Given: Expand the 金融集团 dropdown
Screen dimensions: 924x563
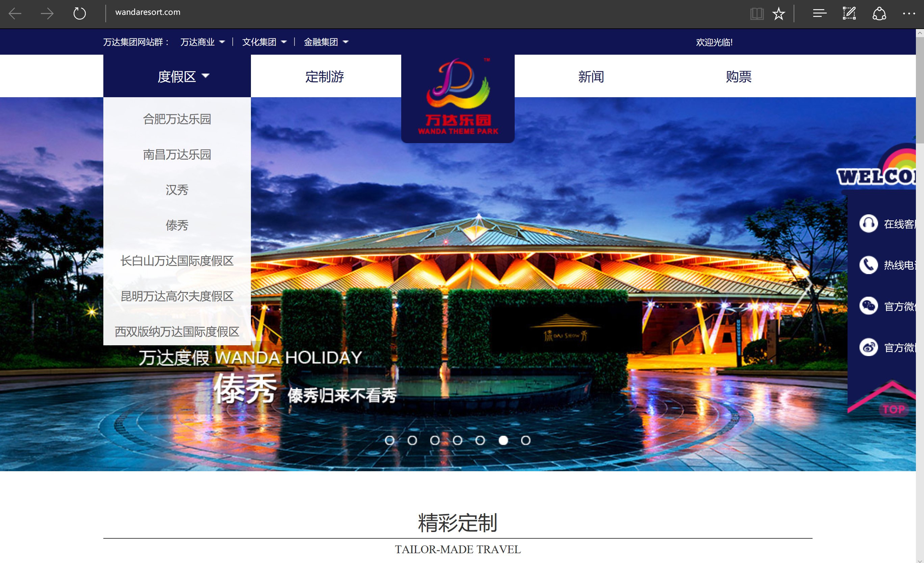Looking at the screenshot, I should tap(326, 42).
